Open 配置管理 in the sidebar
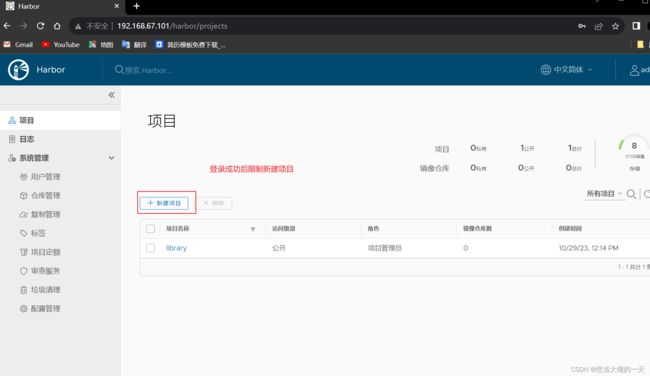The width and height of the screenshot is (650, 376). click(40, 308)
